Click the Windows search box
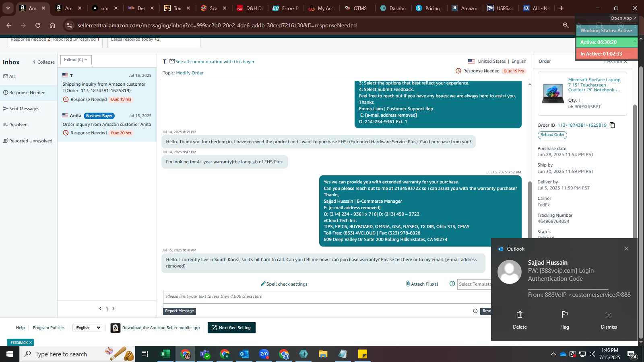This screenshot has height=362, width=644. (77, 354)
